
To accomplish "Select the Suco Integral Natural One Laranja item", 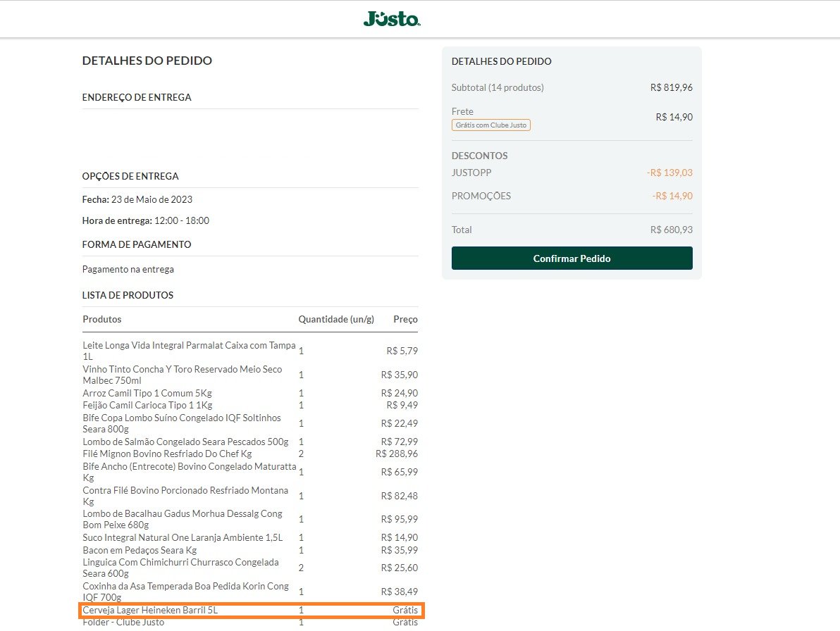I will [x=183, y=537].
